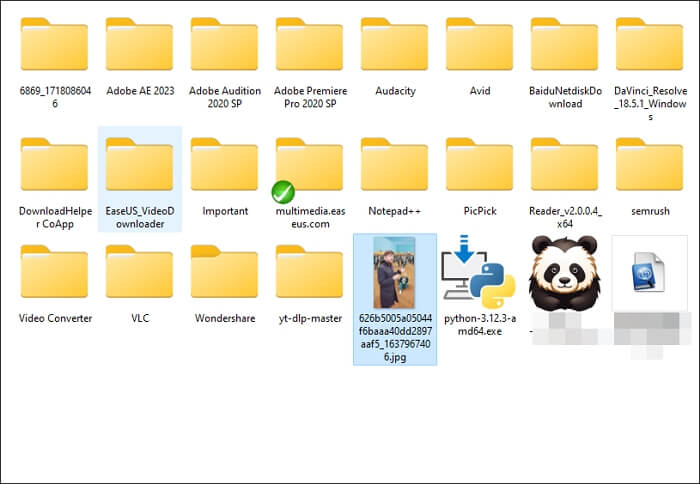The image size is (700, 484).
Task: Select the selected JPG photo thumbnail
Action: coord(394,272)
